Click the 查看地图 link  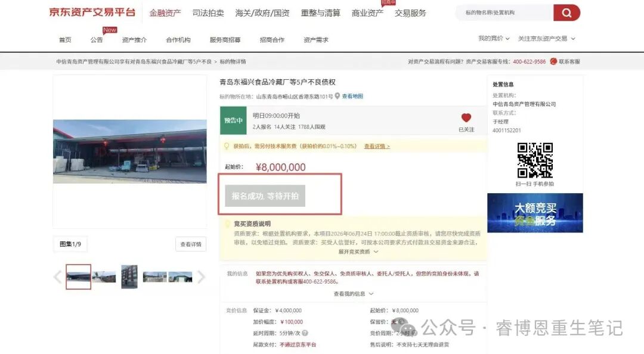tap(352, 97)
